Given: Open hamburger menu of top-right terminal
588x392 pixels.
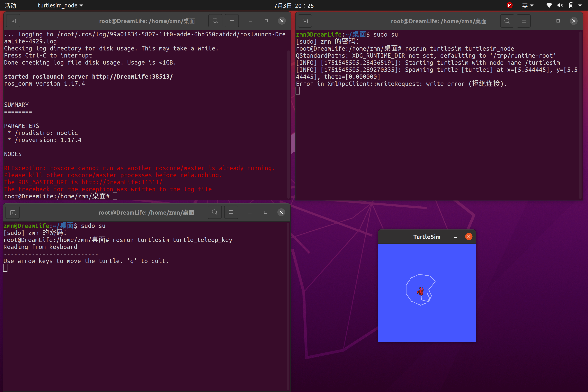Looking at the screenshot, I should coord(523,21).
